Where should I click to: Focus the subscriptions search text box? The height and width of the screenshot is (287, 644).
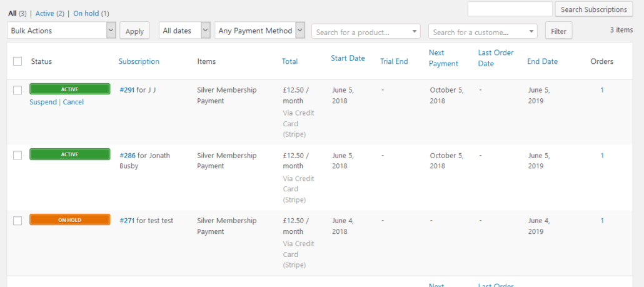[510, 9]
